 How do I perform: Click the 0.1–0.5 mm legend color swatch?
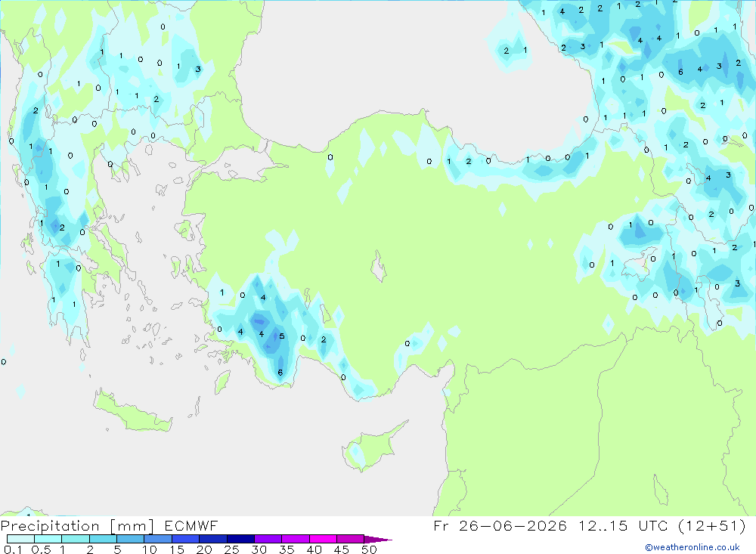click(x=20, y=539)
